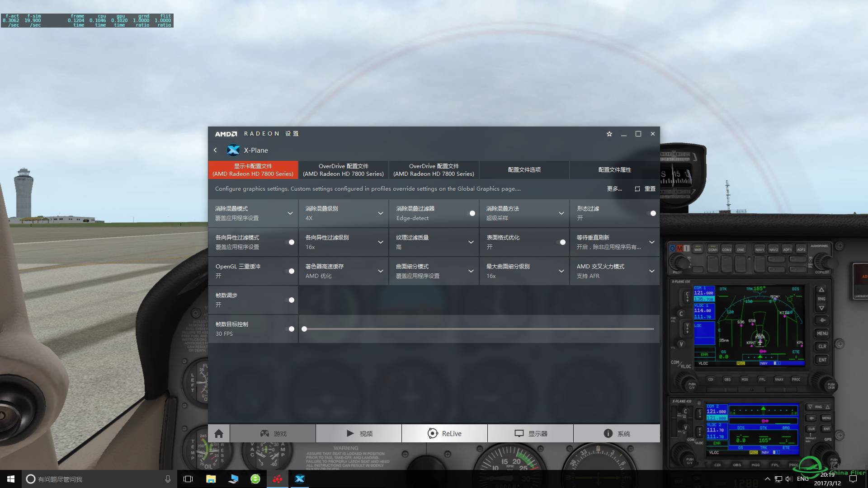Open 配置文件属性 profile properties
Viewport: 868px width, 488px height.
click(x=615, y=170)
